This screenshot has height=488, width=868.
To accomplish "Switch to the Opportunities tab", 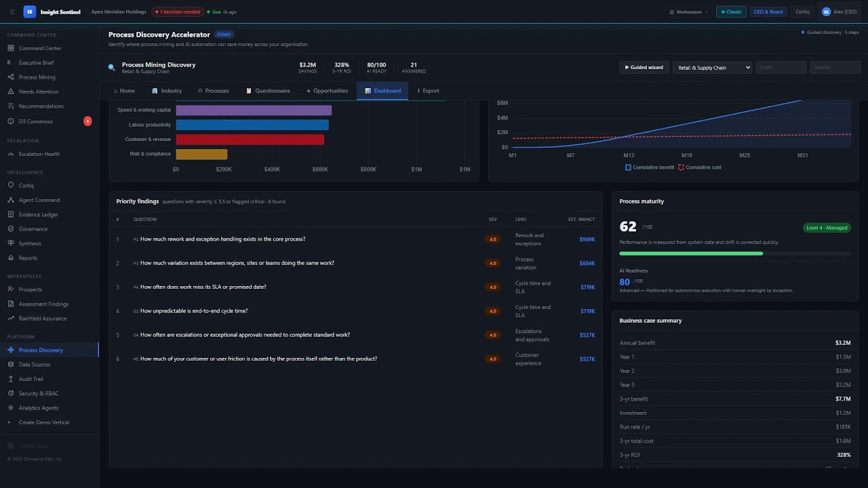I will pos(327,91).
